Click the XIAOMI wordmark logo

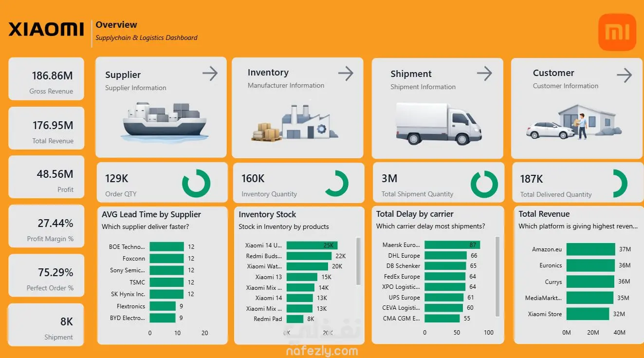(x=46, y=29)
